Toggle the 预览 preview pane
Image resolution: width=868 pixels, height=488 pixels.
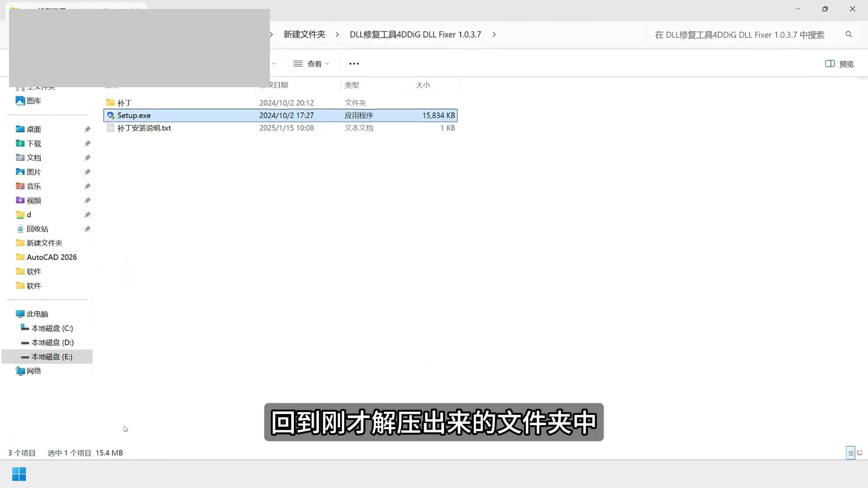click(x=840, y=64)
